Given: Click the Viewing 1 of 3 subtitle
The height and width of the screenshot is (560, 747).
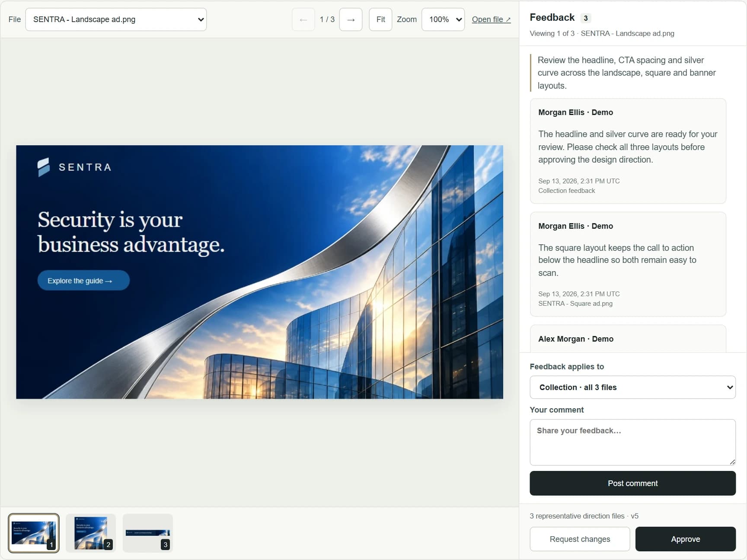Looking at the screenshot, I should 602,33.
